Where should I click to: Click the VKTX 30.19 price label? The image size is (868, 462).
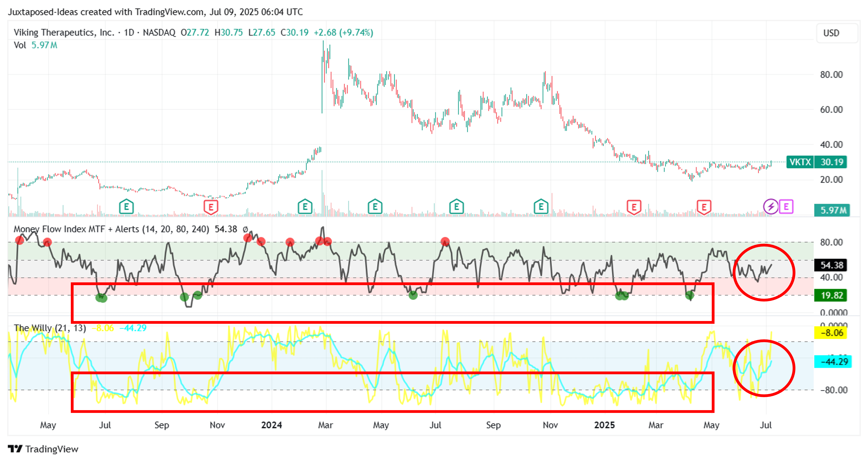[817, 162]
